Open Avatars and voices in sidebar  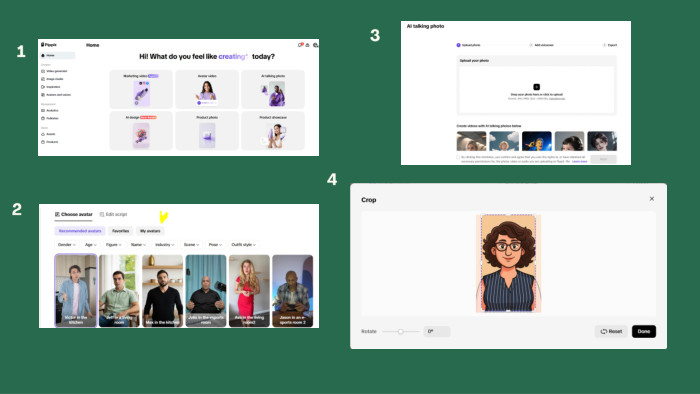tap(56, 95)
